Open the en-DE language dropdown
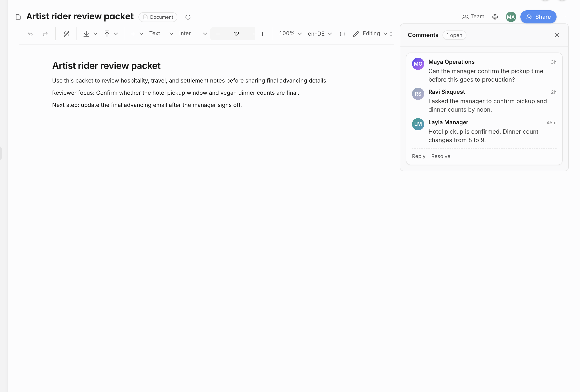This screenshot has width=580, height=392. [320, 34]
